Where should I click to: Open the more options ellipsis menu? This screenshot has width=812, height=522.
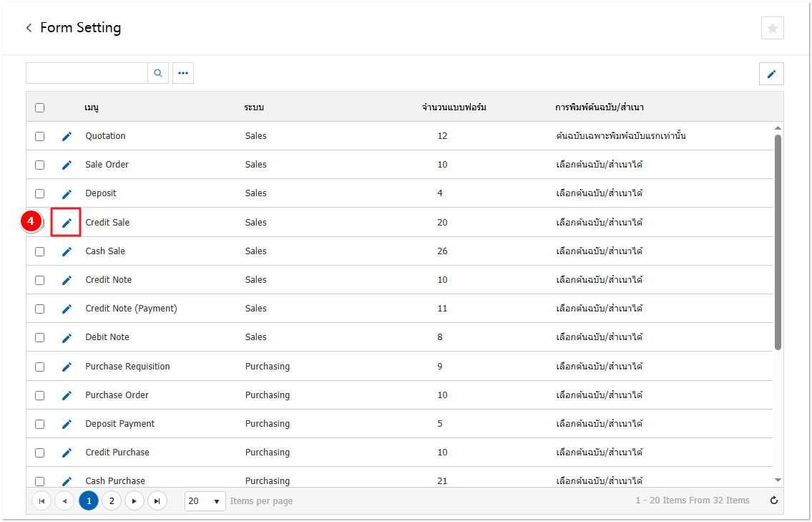(x=183, y=73)
